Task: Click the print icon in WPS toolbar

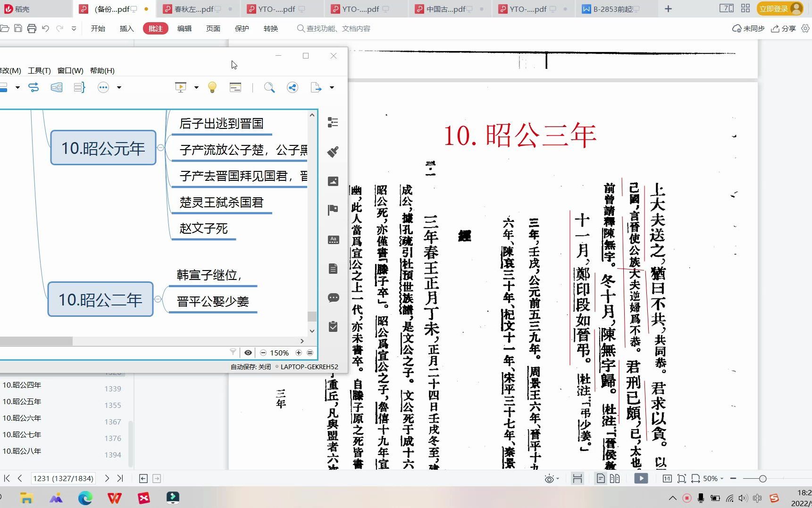Action: click(32, 29)
